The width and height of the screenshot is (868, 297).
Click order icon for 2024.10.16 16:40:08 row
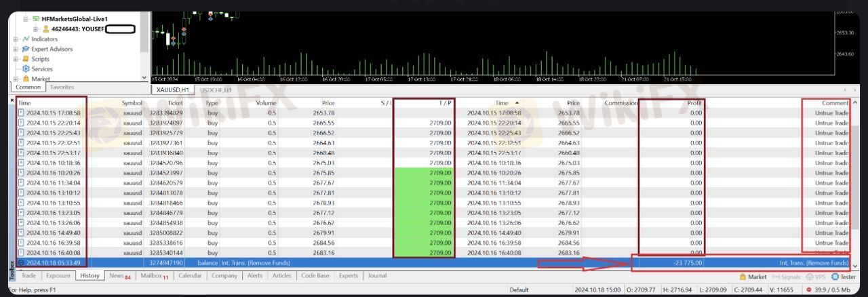pyautogui.click(x=21, y=253)
